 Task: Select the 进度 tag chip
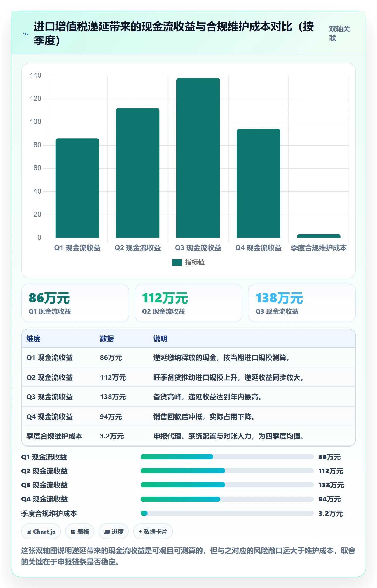tap(114, 532)
